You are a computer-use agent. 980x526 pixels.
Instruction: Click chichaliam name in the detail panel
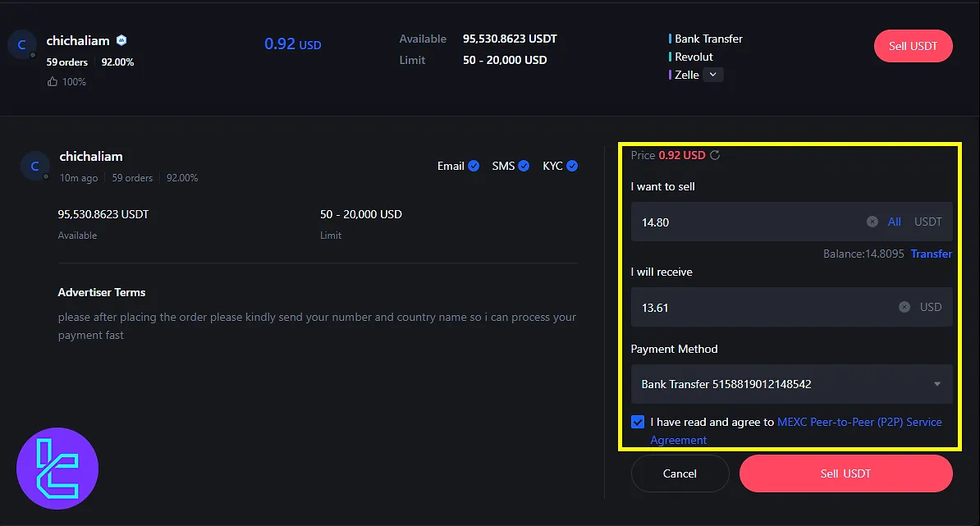(91, 156)
